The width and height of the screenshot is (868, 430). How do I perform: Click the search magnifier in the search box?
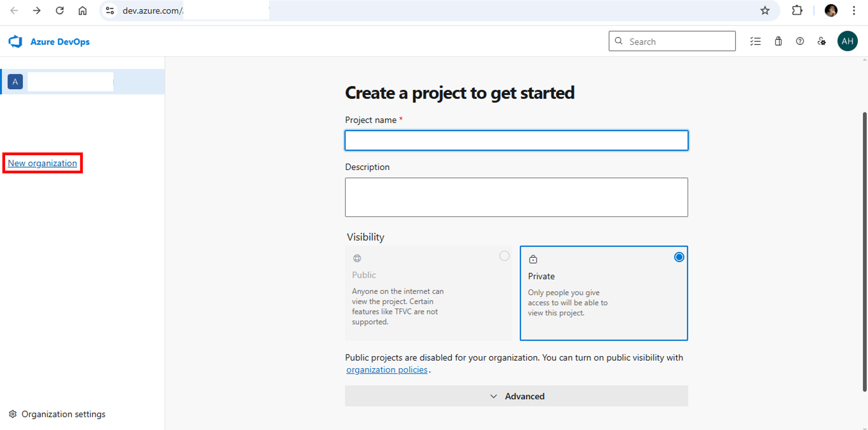[x=619, y=41]
